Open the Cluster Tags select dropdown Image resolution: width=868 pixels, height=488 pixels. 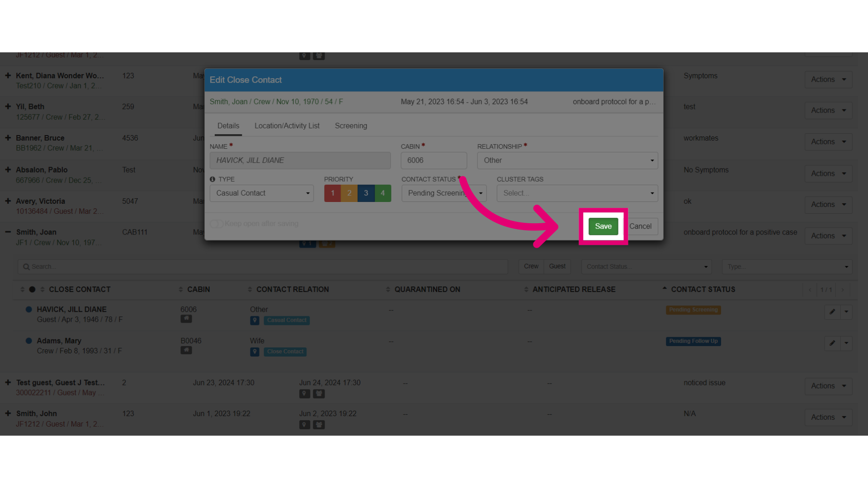(x=577, y=193)
